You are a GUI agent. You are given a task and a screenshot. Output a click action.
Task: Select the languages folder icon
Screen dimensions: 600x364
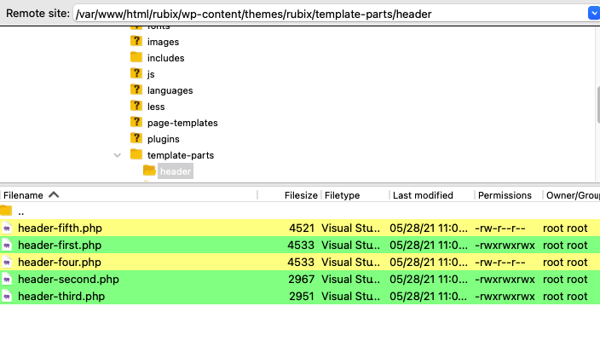136,90
